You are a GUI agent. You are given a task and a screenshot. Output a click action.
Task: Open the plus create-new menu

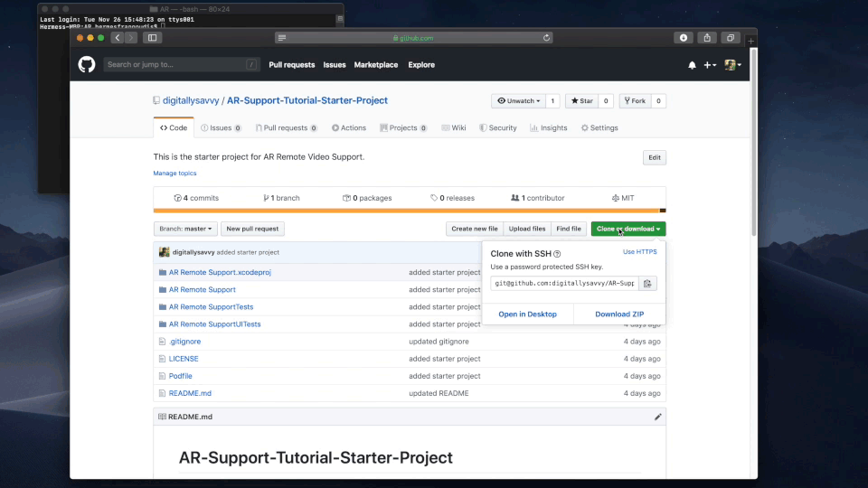coord(710,65)
